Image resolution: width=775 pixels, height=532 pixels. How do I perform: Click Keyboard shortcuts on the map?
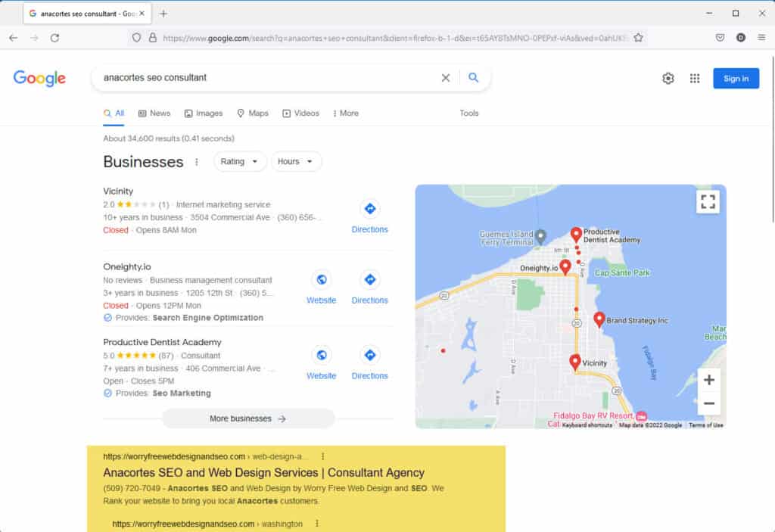(587, 425)
